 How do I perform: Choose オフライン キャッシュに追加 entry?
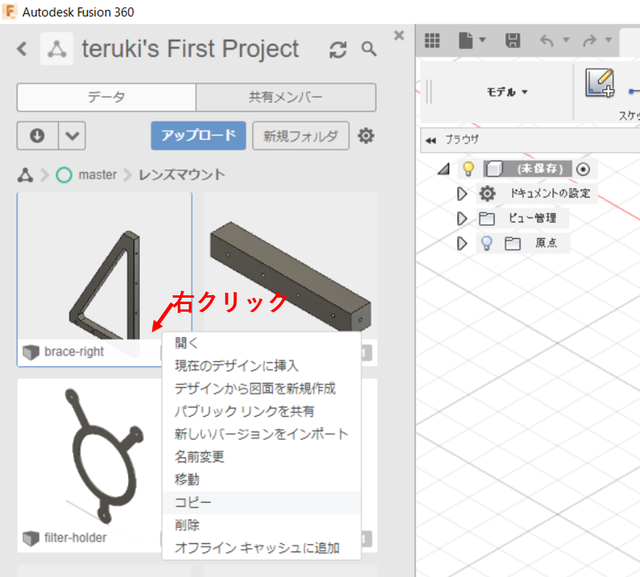coord(261,548)
